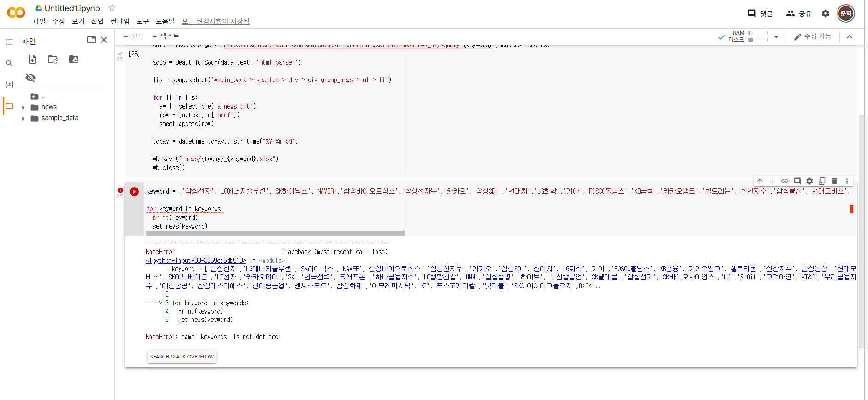Screen dimensions: 868x400
Task: Open more cell actions menu
Action: [847, 181]
